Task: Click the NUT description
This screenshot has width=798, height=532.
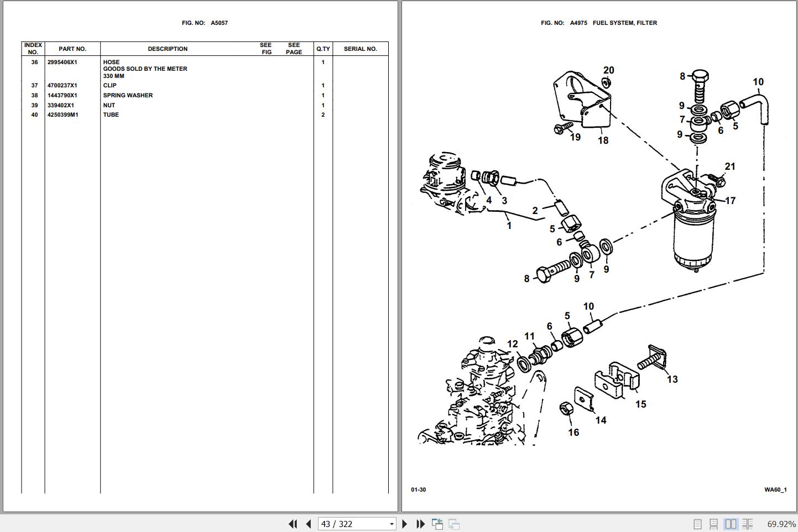Action: pyautogui.click(x=109, y=106)
